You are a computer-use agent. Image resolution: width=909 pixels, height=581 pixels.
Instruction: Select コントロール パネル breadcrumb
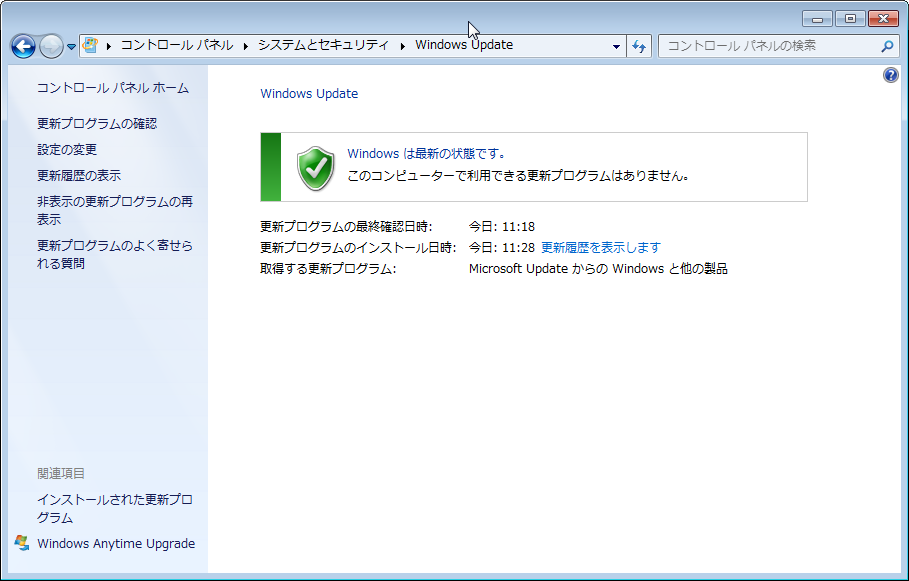coord(177,45)
